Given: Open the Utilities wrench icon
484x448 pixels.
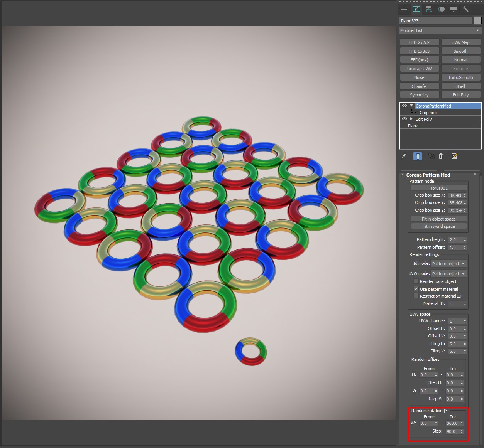Looking at the screenshot, I should [x=466, y=9].
